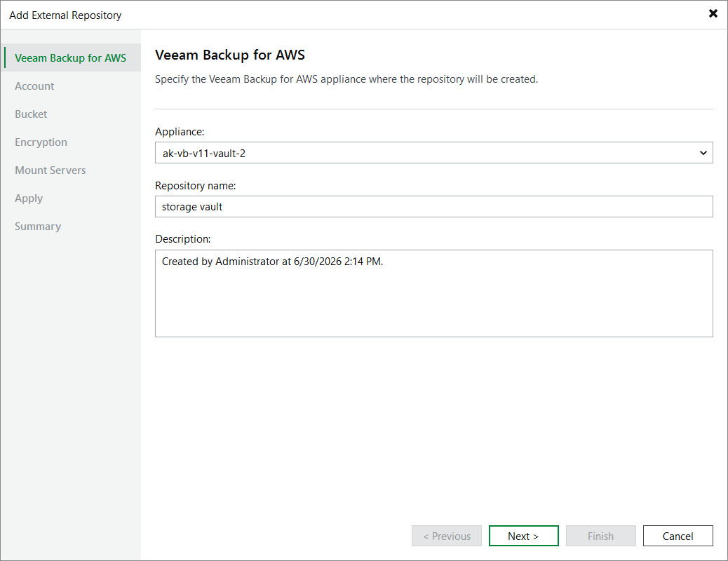
Task: Click the 'Appliance:' label
Action: pos(180,132)
